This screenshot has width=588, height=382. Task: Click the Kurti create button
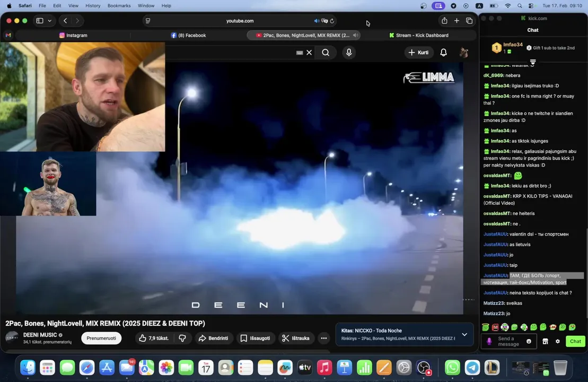point(418,53)
